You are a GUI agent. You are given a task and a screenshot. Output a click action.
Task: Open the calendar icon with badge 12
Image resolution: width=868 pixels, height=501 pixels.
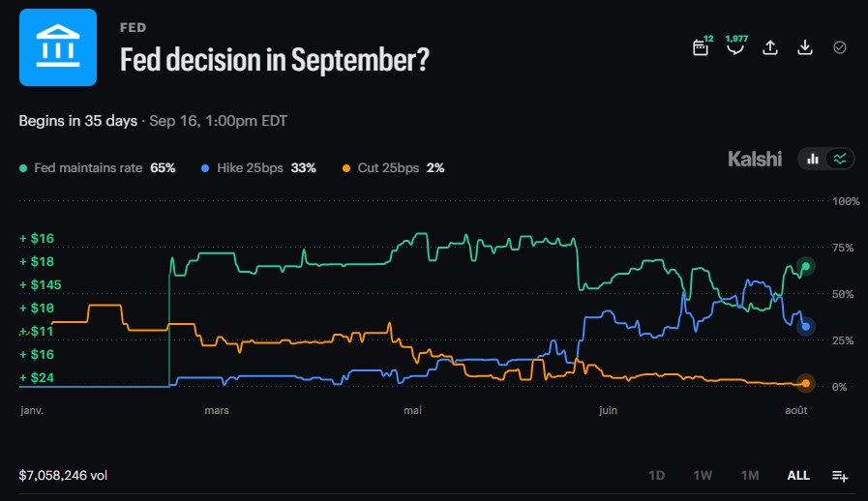(x=701, y=47)
